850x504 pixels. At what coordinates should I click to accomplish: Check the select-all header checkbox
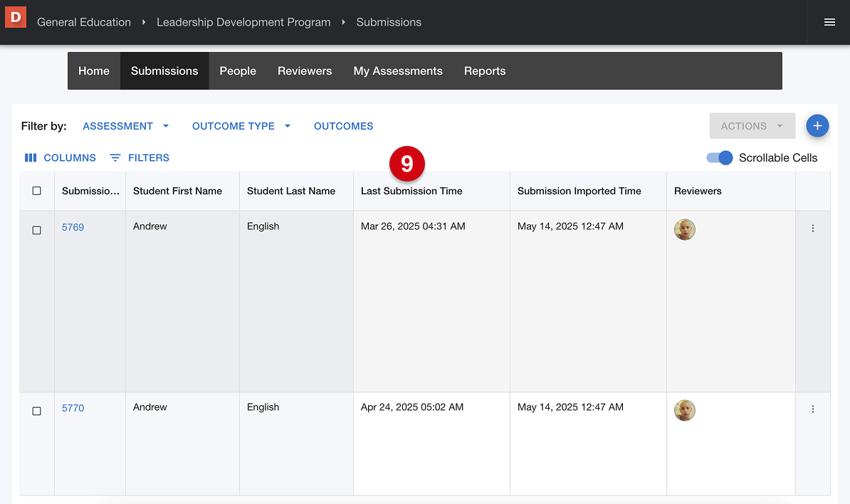pyautogui.click(x=36, y=191)
